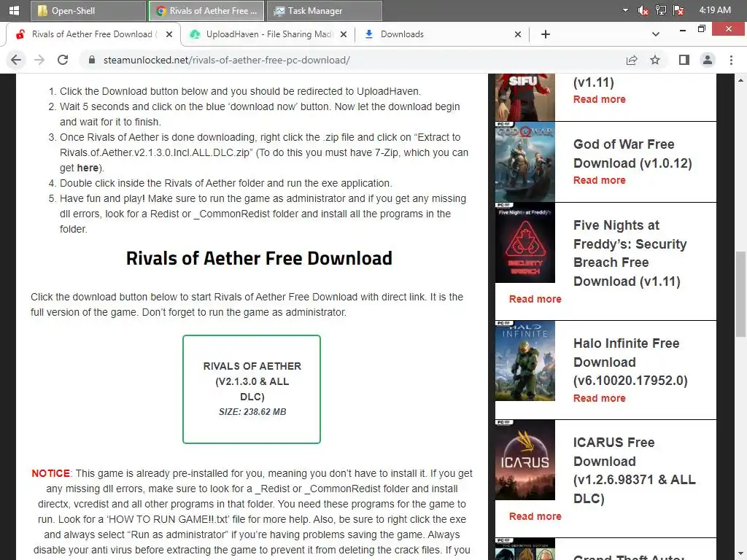
Task: Show hidden system tray icons arrow
Action: pos(625,10)
